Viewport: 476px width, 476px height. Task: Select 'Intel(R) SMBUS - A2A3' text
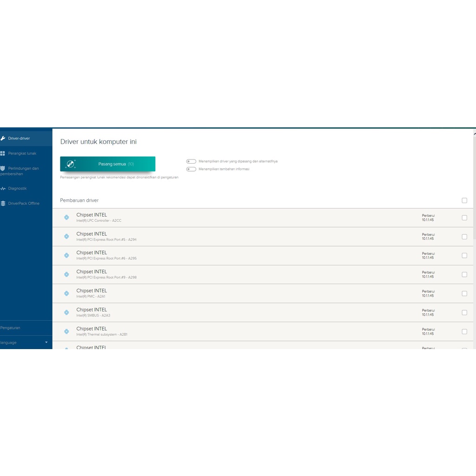click(x=93, y=316)
